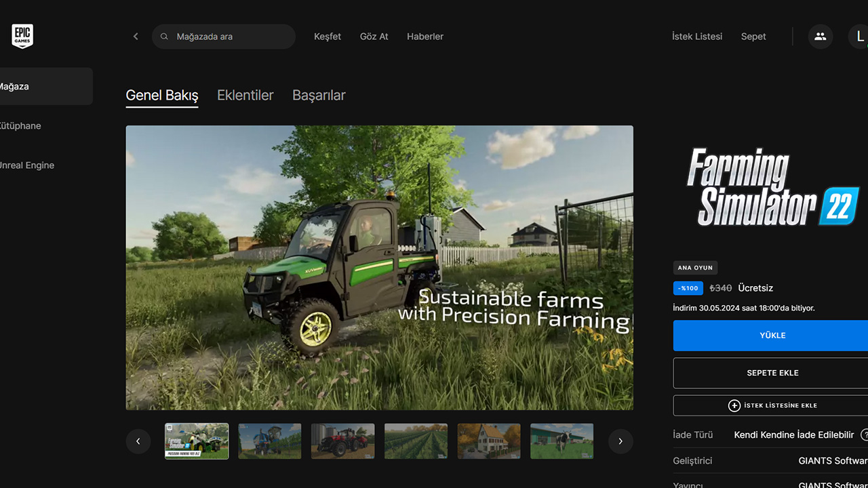868x488 pixels.
Task: Select the blue harvester thumbnail
Action: point(270,441)
